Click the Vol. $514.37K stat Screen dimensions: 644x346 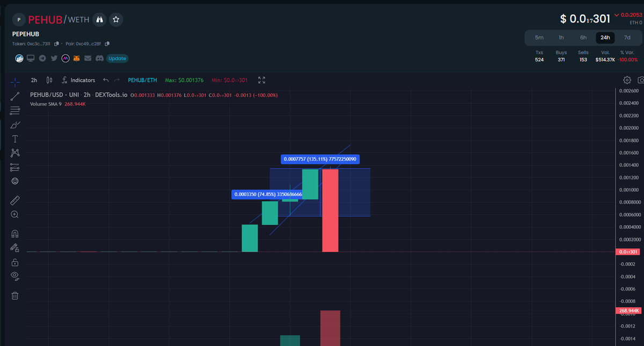pyautogui.click(x=605, y=56)
